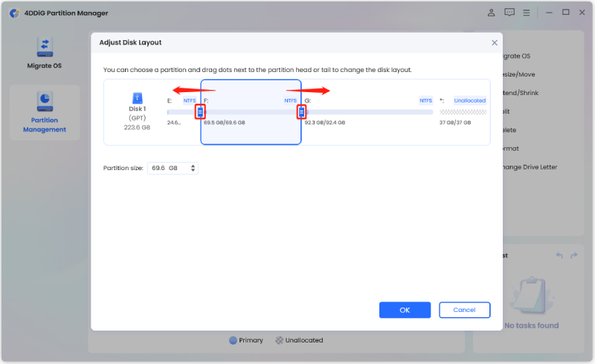Select the E: partition segment
The height and width of the screenshot is (364, 595).
(182, 112)
